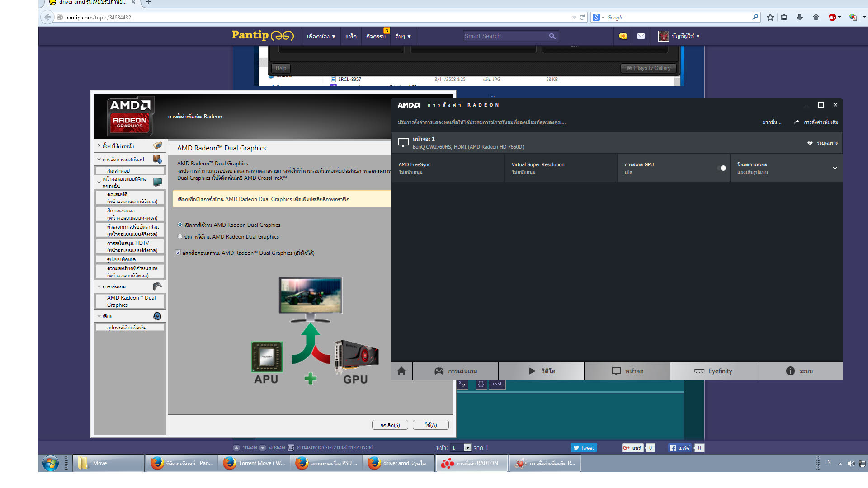
Task: Click the Firefox back arrow button
Action: (x=47, y=17)
